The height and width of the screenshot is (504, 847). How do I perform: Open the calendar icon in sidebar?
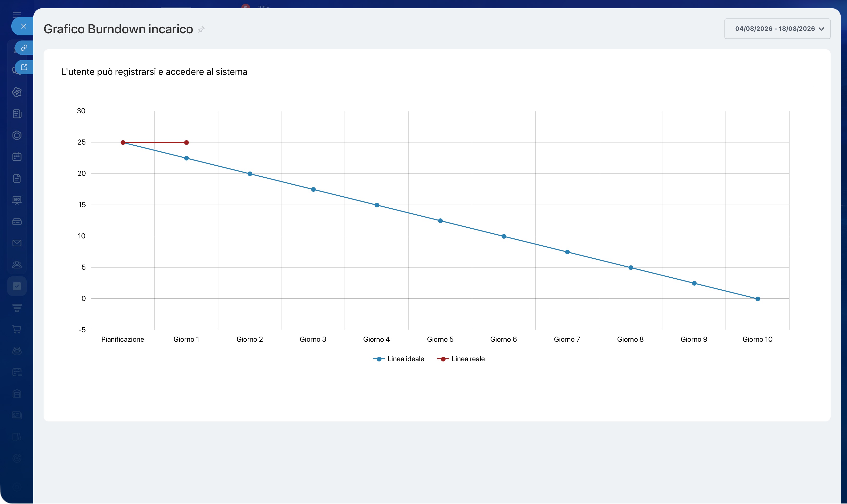[17, 157]
